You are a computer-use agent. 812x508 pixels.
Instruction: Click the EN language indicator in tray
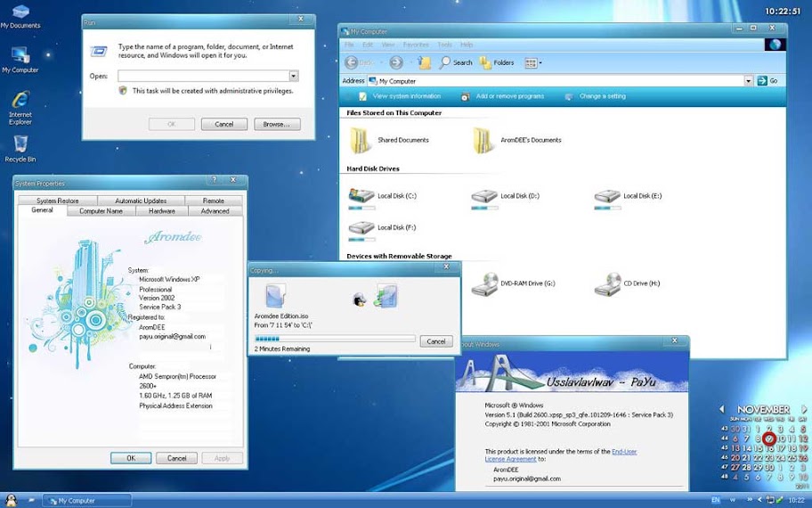[x=716, y=500]
